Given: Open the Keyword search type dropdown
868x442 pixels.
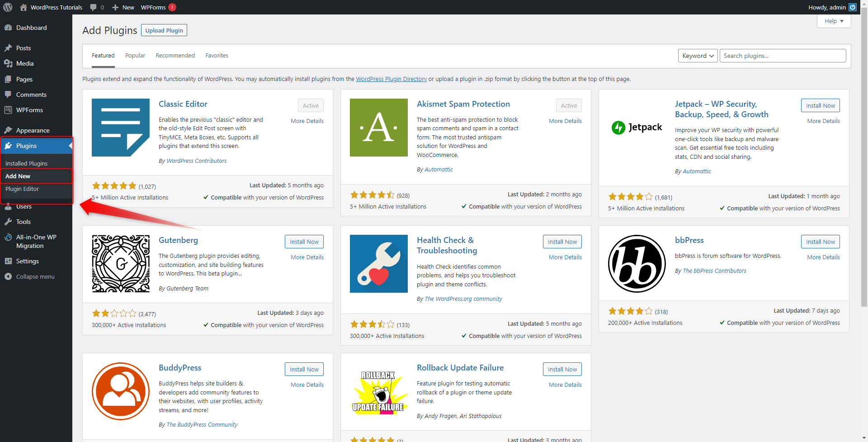Looking at the screenshot, I should [698, 56].
